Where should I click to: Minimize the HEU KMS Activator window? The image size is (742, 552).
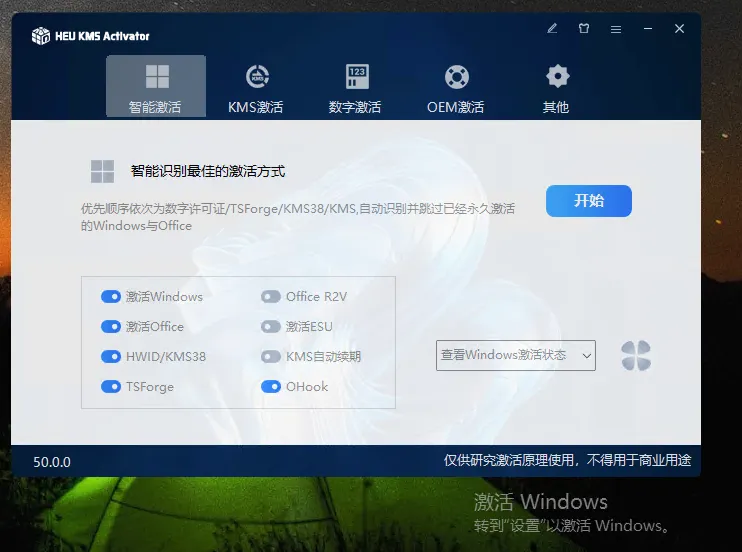click(648, 29)
